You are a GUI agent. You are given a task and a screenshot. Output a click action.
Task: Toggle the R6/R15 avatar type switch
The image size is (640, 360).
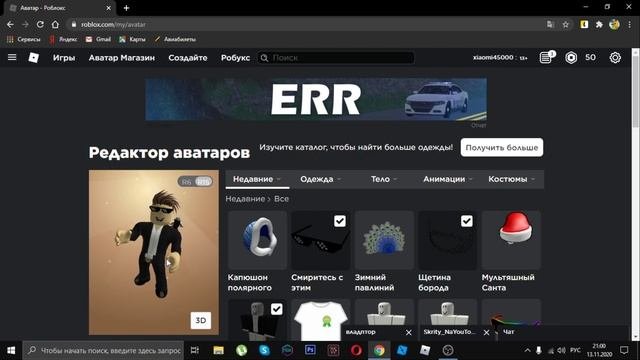click(x=195, y=182)
